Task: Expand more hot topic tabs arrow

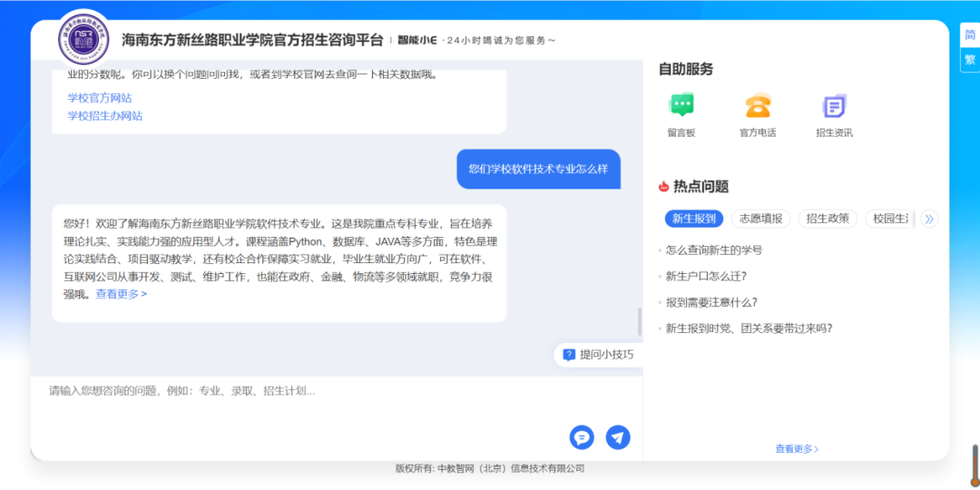Action: 928,219
